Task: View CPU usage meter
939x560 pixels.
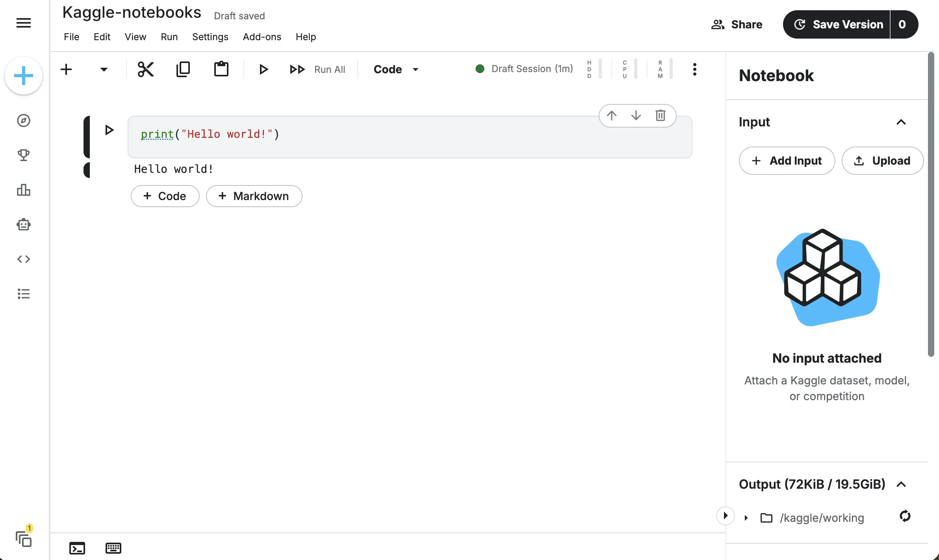Action: point(629,69)
